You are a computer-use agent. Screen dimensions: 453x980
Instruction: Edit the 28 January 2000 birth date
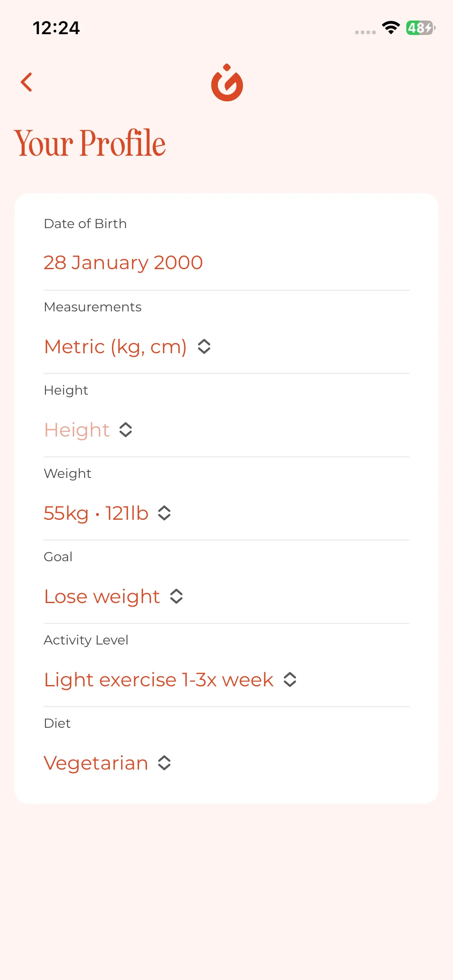point(123,263)
